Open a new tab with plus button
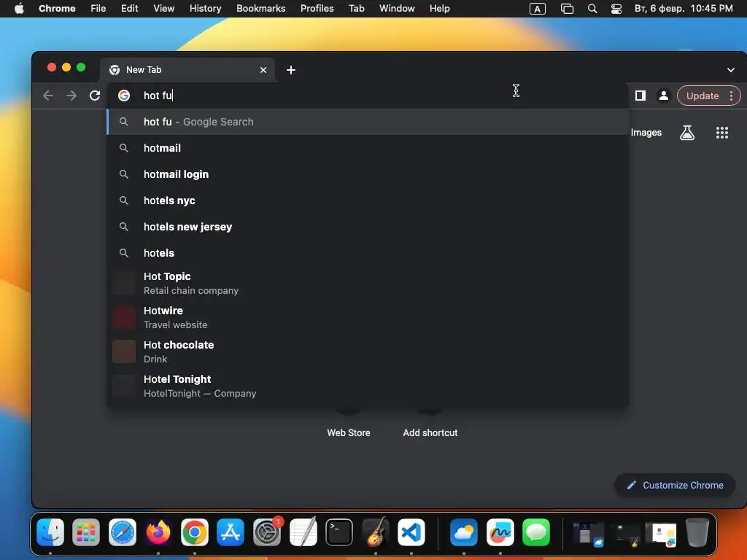The height and width of the screenshot is (560, 747). click(291, 70)
